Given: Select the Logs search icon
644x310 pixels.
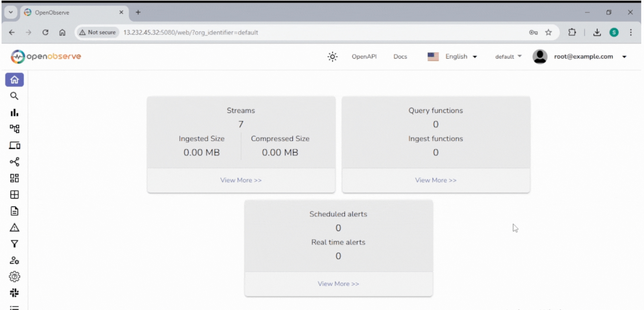Looking at the screenshot, I should tap(14, 96).
